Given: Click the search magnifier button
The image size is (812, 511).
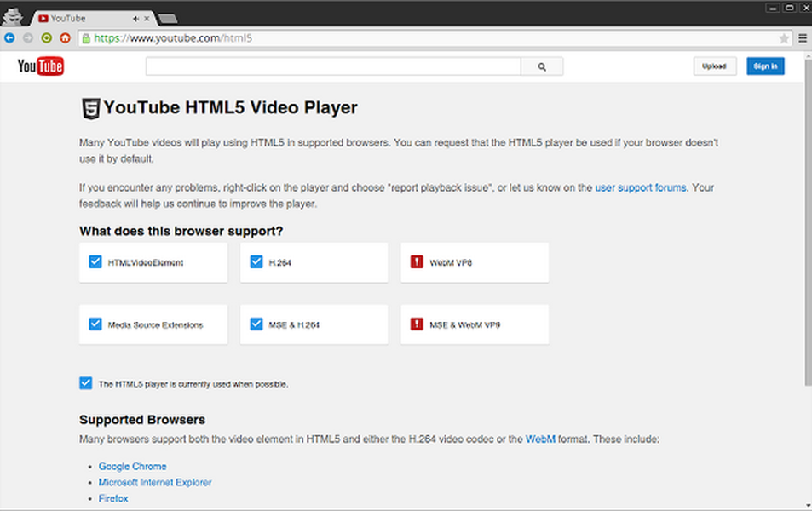Looking at the screenshot, I should [x=542, y=66].
